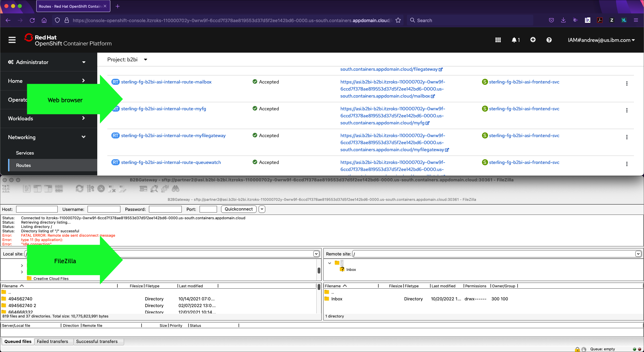
Task: Open OpenShift application launcher grid
Action: pos(498,40)
